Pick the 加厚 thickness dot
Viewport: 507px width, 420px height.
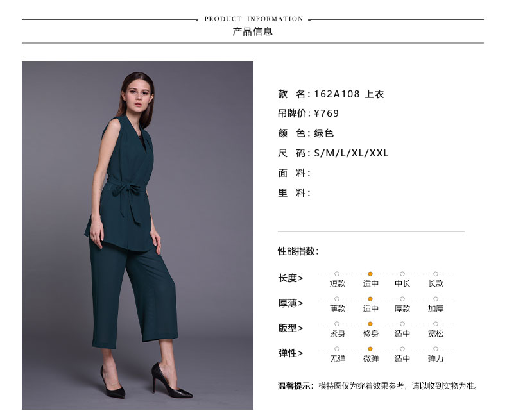436,299
